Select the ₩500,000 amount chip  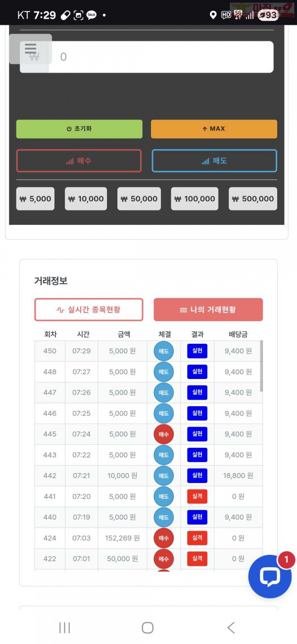coord(252,198)
